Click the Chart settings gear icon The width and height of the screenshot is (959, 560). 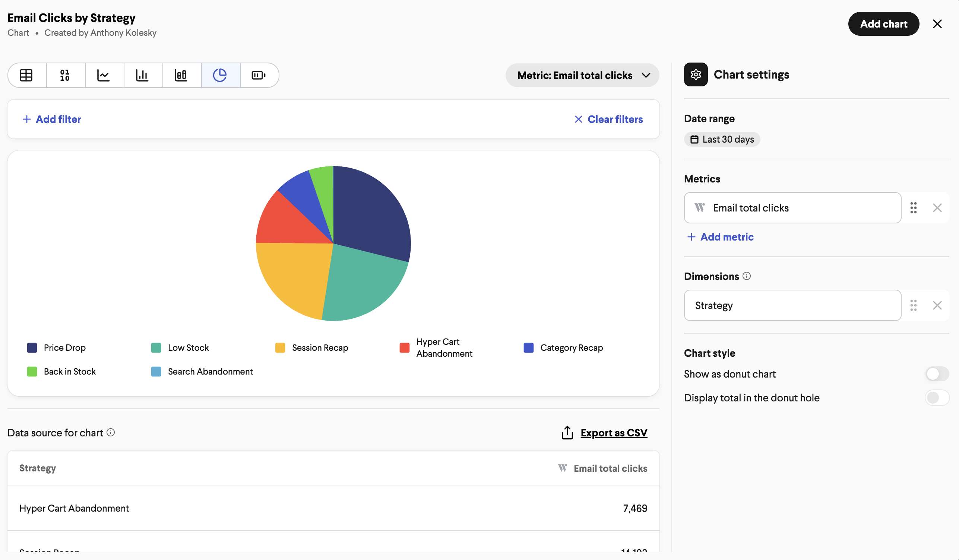pyautogui.click(x=696, y=74)
